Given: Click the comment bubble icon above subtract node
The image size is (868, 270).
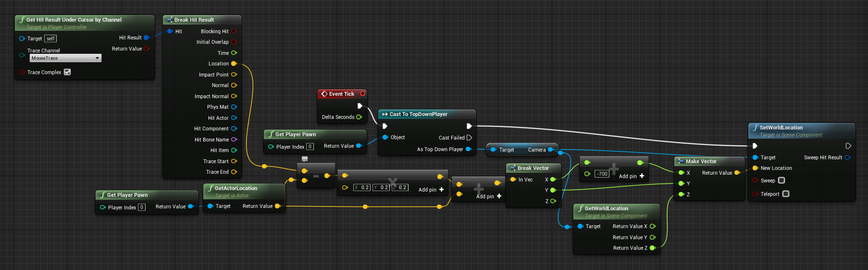Looking at the screenshot, I should click(x=305, y=159).
